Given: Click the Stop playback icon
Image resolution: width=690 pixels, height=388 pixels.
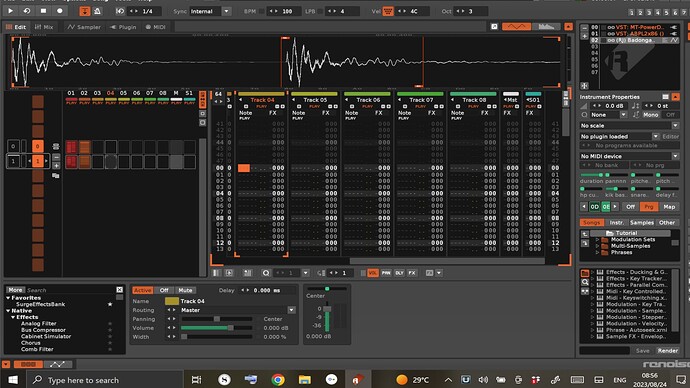Looking at the screenshot, I should [x=43, y=11].
